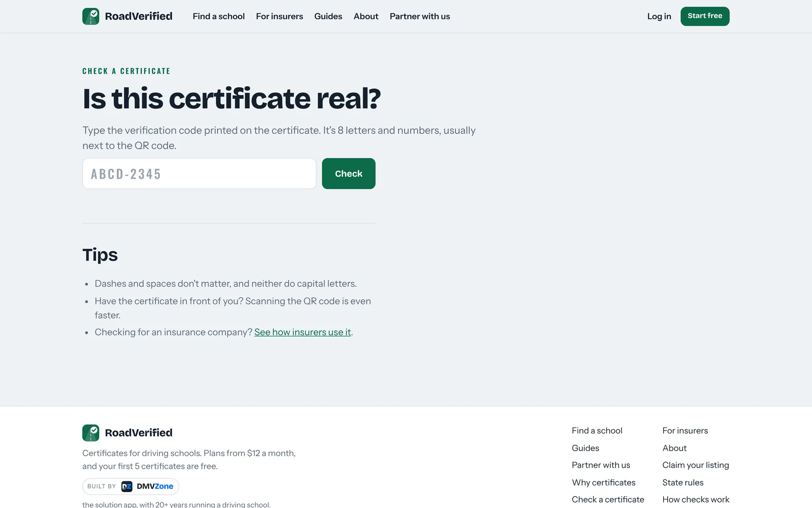The height and width of the screenshot is (508, 812).
Task: Click the tip about scanning the QR code
Action: (233, 308)
